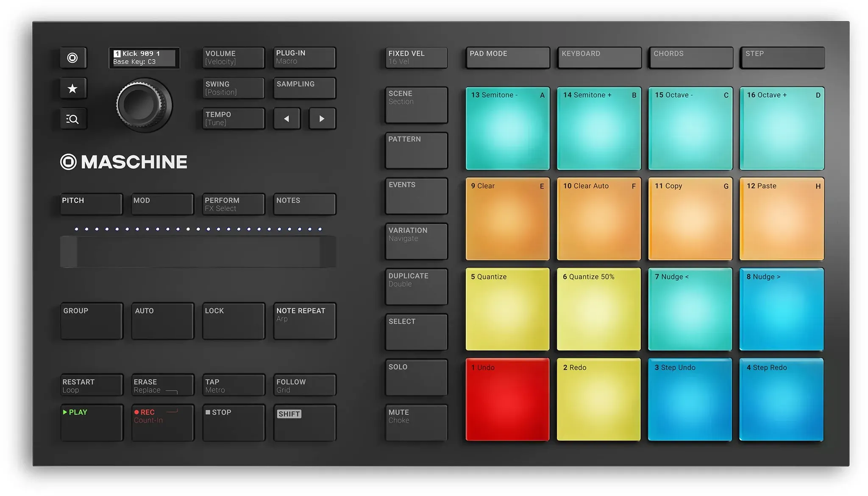Hit red pad 1 Undo

point(508,399)
